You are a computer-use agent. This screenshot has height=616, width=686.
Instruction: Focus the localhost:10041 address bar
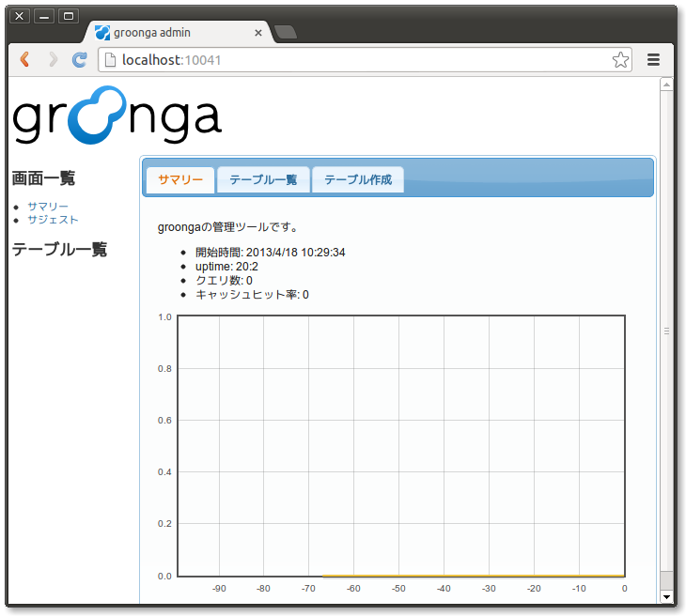(x=357, y=60)
